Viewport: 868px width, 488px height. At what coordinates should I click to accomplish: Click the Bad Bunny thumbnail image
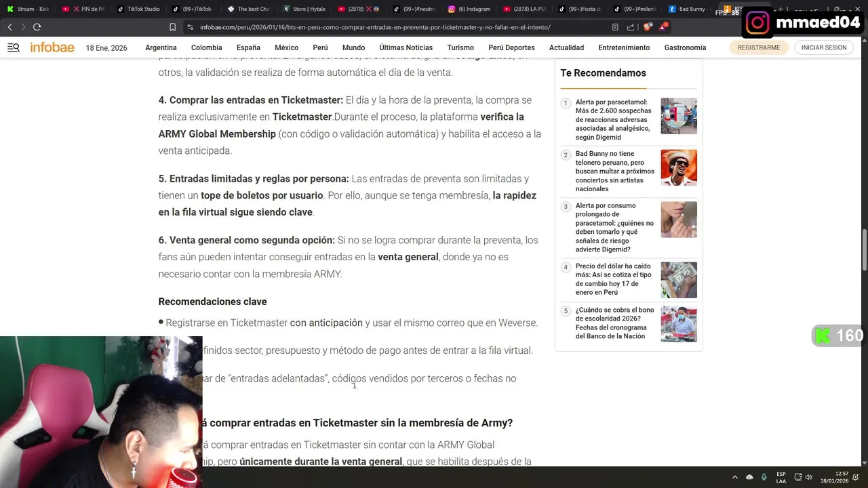pos(679,167)
